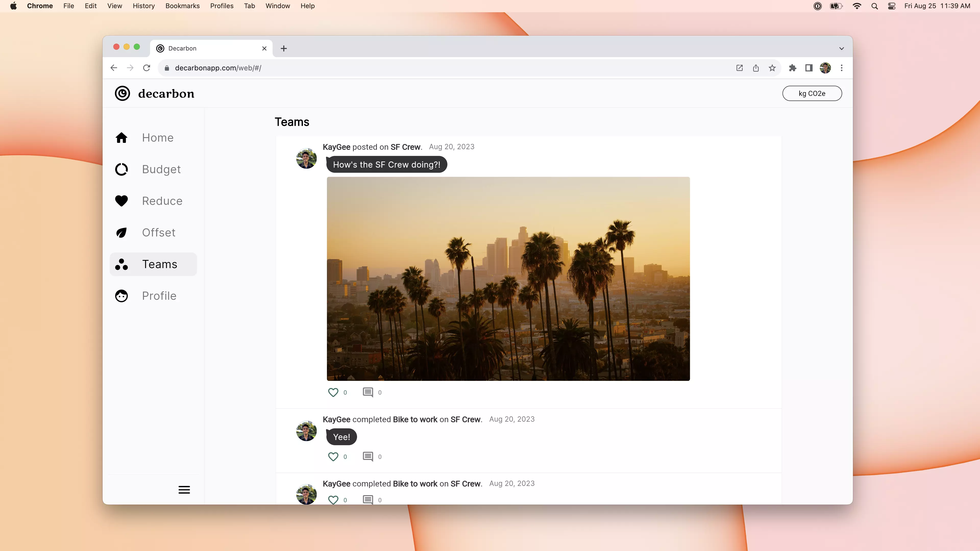The height and width of the screenshot is (551, 980).
Task: Open the Tab menu
Action: click(x=249, y=6)
